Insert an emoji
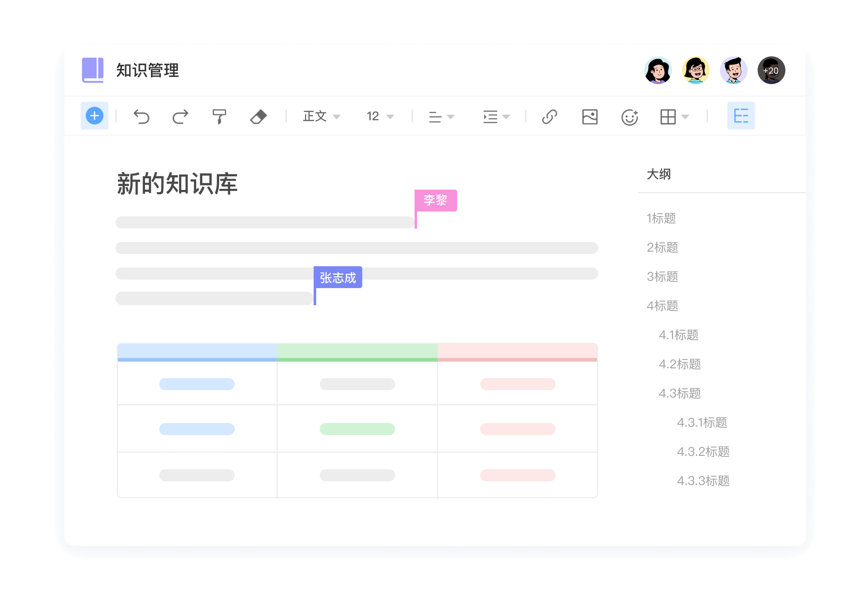 coord(629,117)
